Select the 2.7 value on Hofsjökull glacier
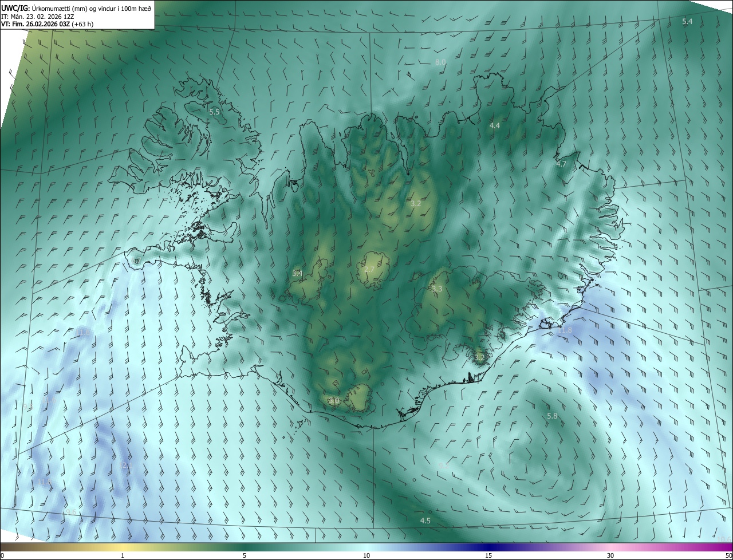 click(x=369, y=270)
